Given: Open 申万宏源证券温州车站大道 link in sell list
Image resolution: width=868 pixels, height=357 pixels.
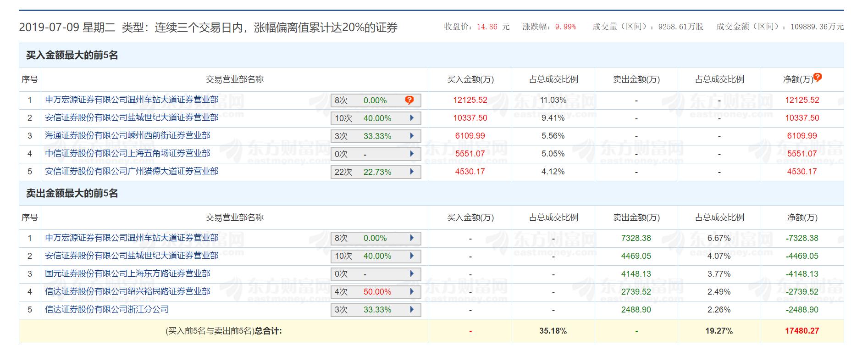Looking at the screenshot, I should point(132,238).
